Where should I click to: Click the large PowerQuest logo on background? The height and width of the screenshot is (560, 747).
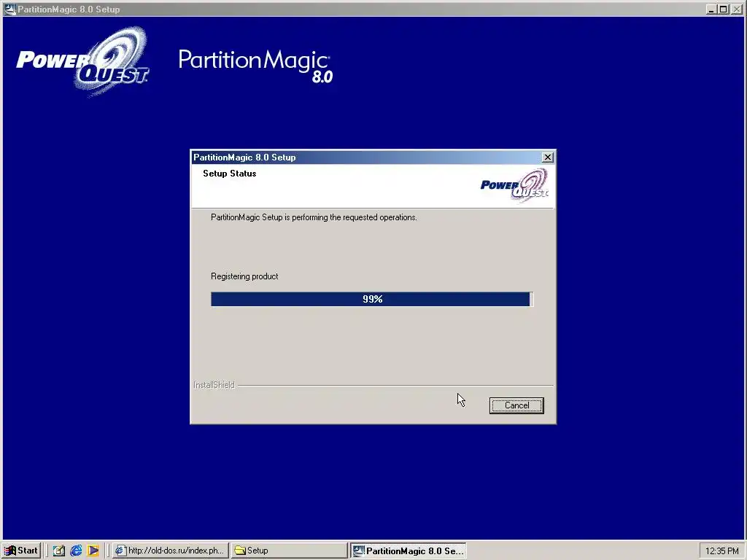(x=83, y=62)
